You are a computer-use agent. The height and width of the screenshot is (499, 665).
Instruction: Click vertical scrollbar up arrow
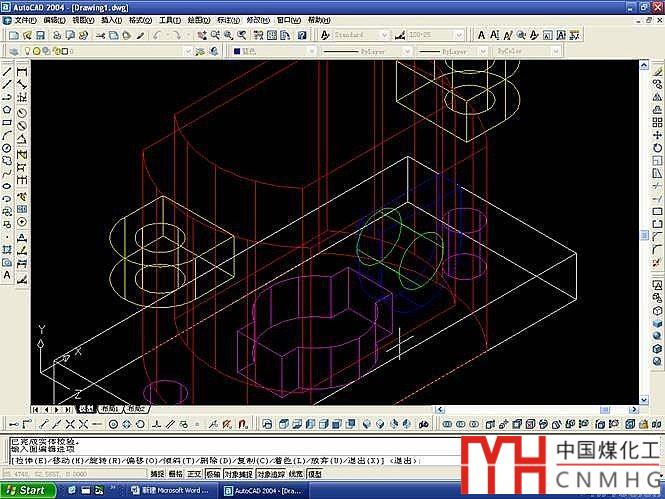coord(644,65)
